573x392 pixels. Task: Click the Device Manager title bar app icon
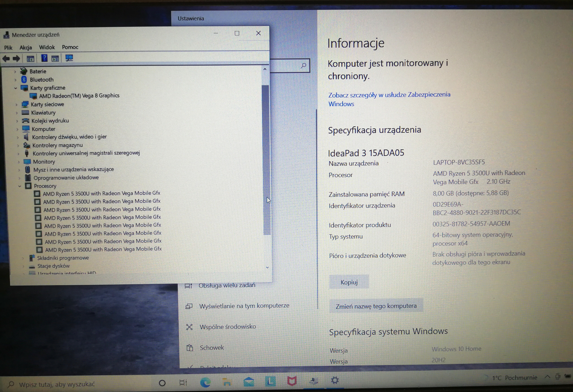(6, 35)
